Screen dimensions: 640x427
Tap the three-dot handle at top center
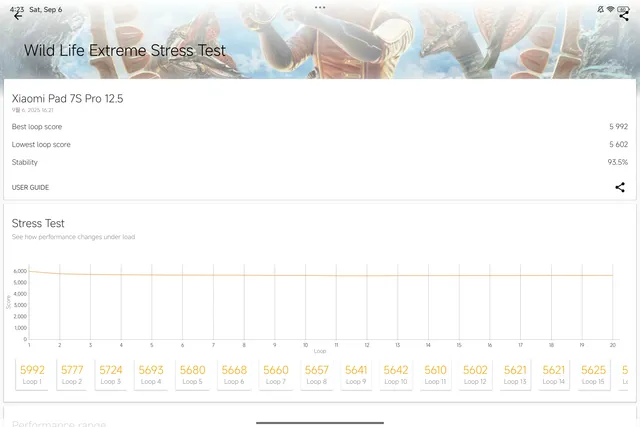coord(320,7)
